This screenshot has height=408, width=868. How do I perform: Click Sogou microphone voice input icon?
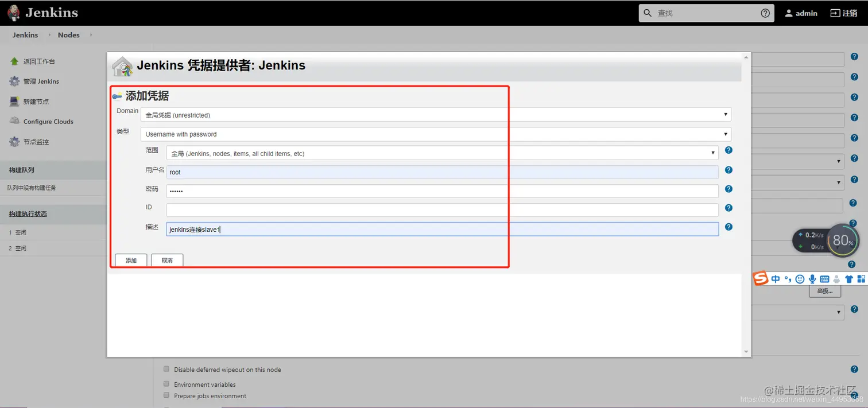click(812, 279)
